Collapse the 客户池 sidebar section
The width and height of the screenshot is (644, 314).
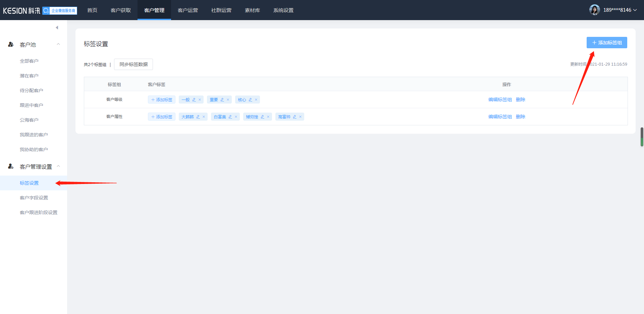coord(58,44)
